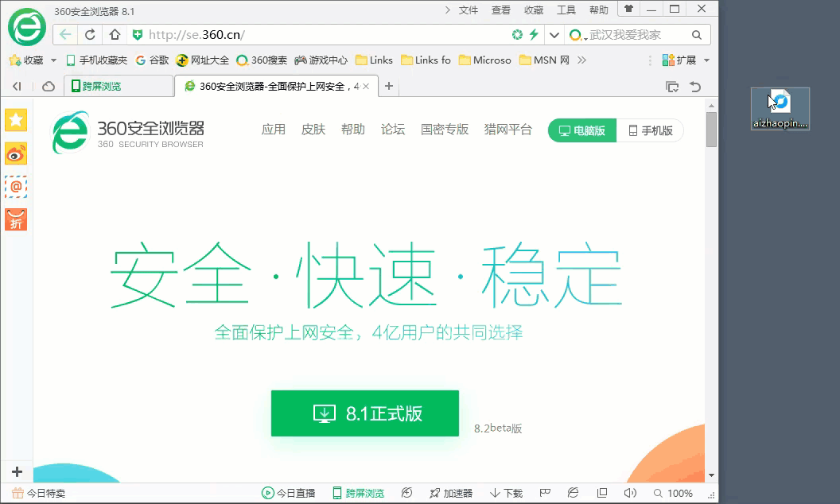Open the MSN 网 bookmark folder
This screenshot has width=840, height=504.
coord(544,60)
